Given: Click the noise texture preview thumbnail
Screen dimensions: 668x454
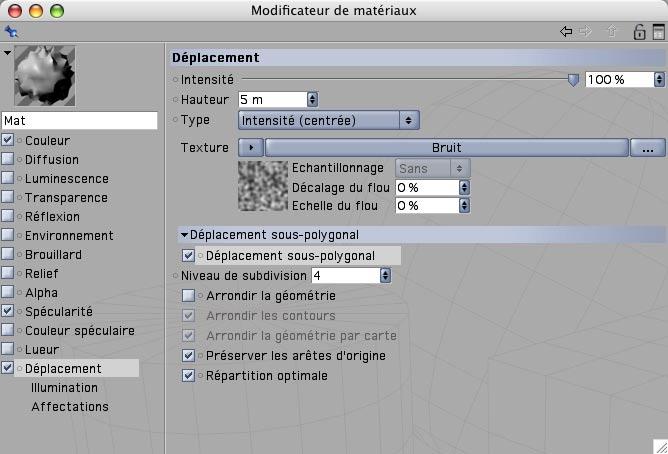Looking at the screenshot, I should 263,186.
